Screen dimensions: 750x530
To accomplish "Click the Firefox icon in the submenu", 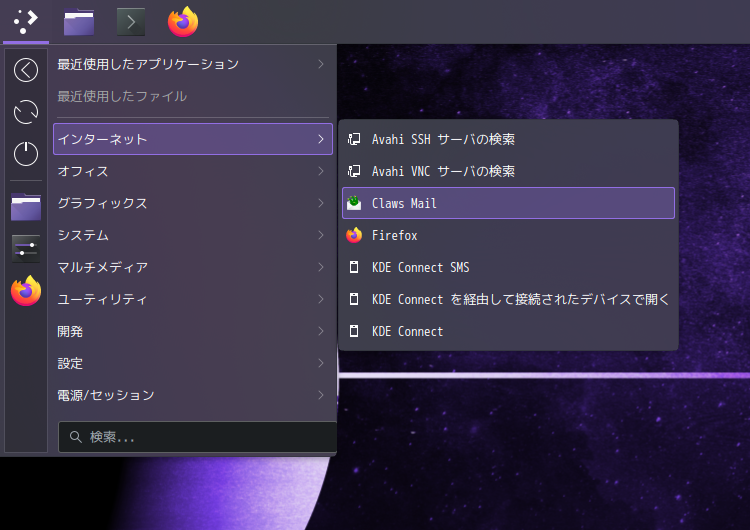I will [354, 235].
